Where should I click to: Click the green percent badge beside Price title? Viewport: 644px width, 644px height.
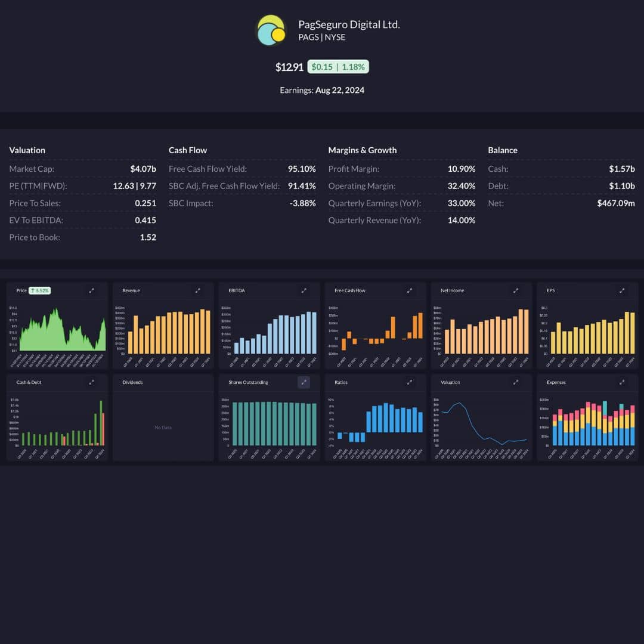click(x=40, y=291)
